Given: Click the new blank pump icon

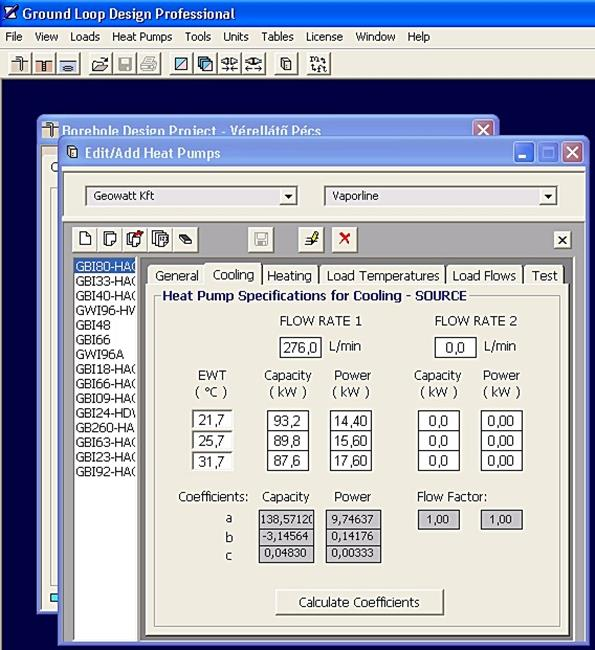Looking at the screenshot, I should pos(85,239).
